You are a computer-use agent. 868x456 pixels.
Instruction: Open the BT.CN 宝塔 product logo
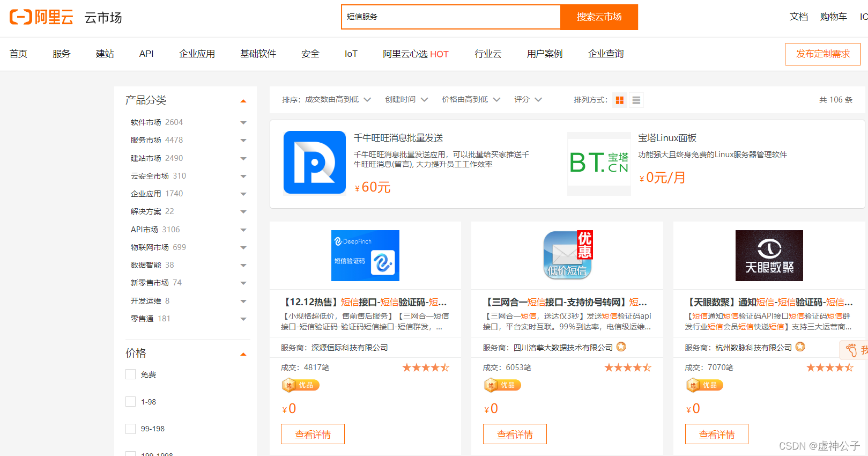599,164
